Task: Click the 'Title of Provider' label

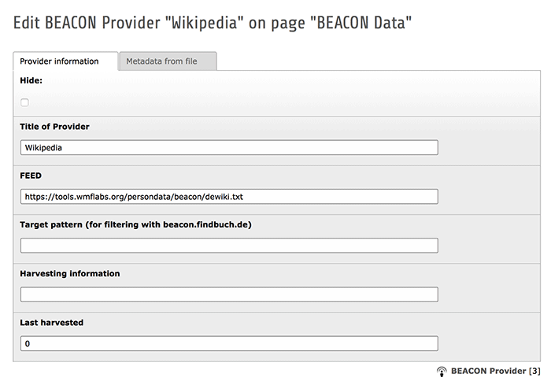Action: pos(54,127)
